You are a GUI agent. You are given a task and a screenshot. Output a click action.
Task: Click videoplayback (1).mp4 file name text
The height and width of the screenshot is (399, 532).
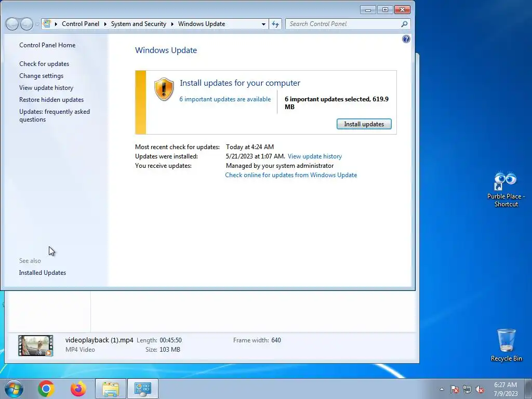pos(99,340)
